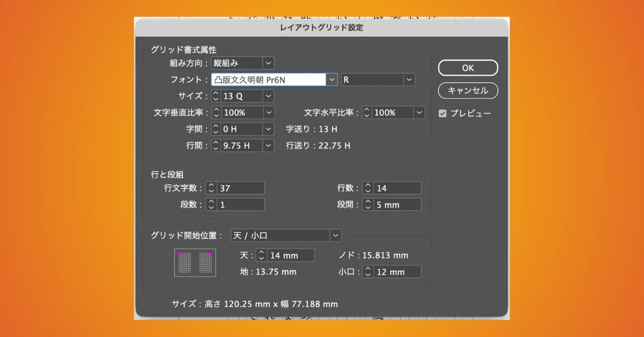Viewport: 644px width, 337px height.
Task: Open the 文字水平比率 dropdown arrow
Action: coord(420,113)
